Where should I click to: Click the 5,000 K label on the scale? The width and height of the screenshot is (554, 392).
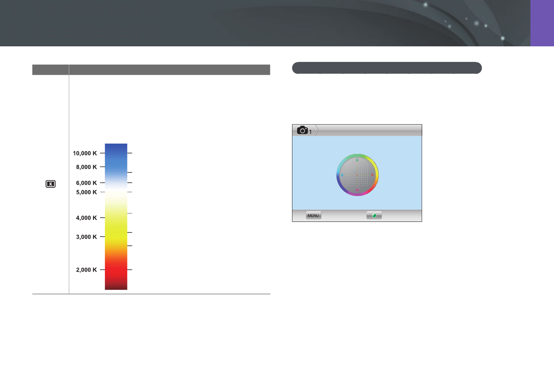[86, 192]
